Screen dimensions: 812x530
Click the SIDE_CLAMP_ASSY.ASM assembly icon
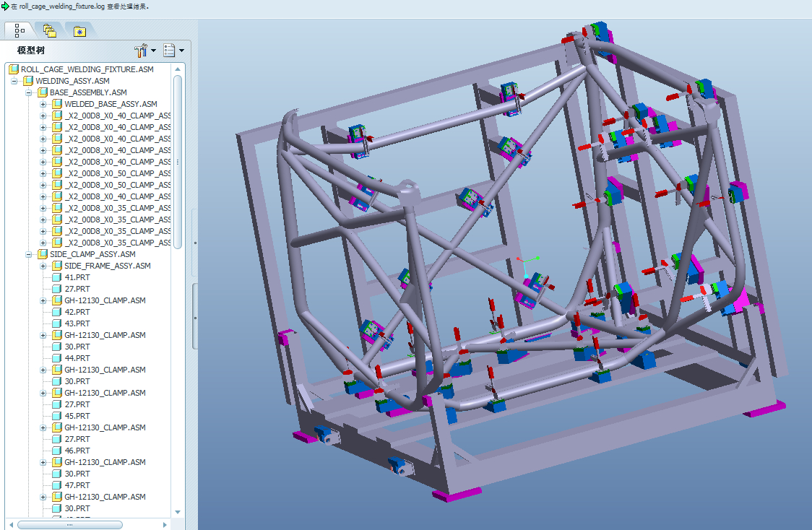click(x=43, y=254)
